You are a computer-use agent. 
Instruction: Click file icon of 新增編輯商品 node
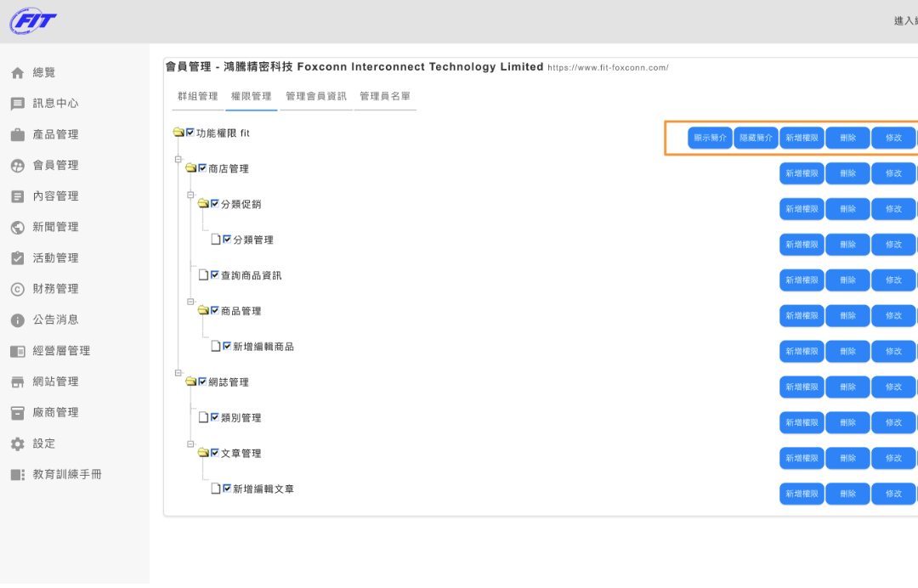[216, 347]
